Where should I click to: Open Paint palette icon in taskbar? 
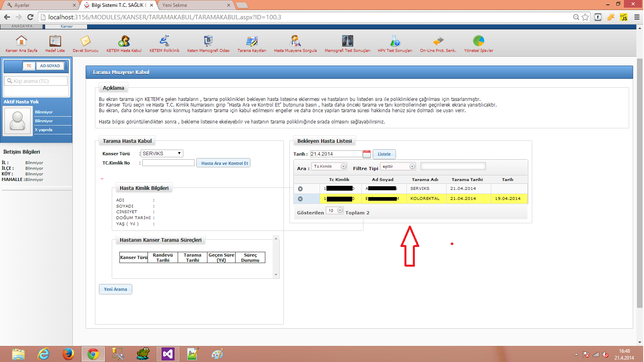click(x=217, y=354)
